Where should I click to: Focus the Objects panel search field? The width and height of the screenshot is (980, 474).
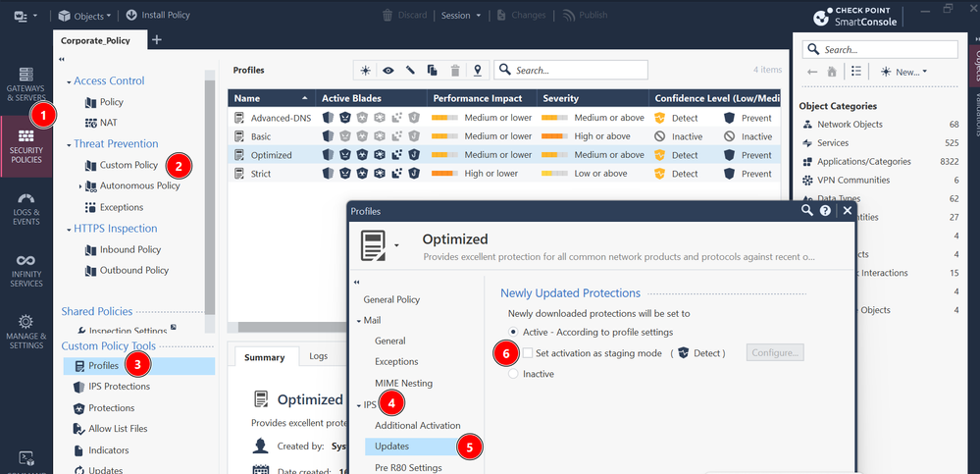coord(880,49)
